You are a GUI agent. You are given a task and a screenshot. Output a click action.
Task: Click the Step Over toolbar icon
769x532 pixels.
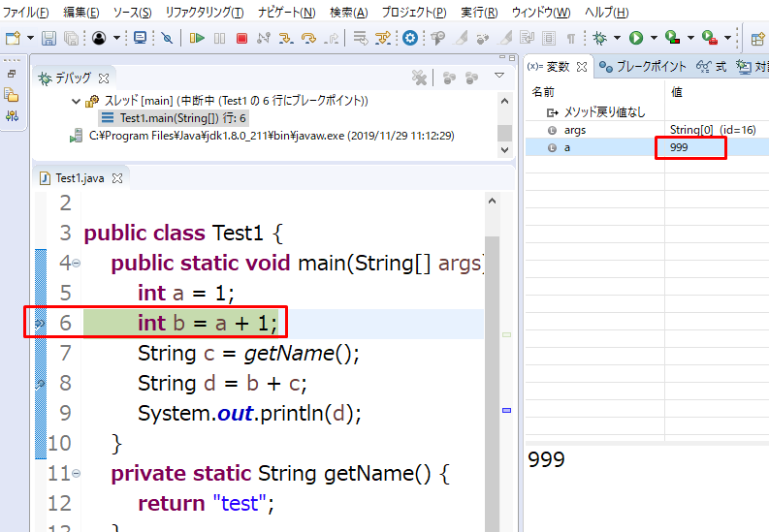309,39
